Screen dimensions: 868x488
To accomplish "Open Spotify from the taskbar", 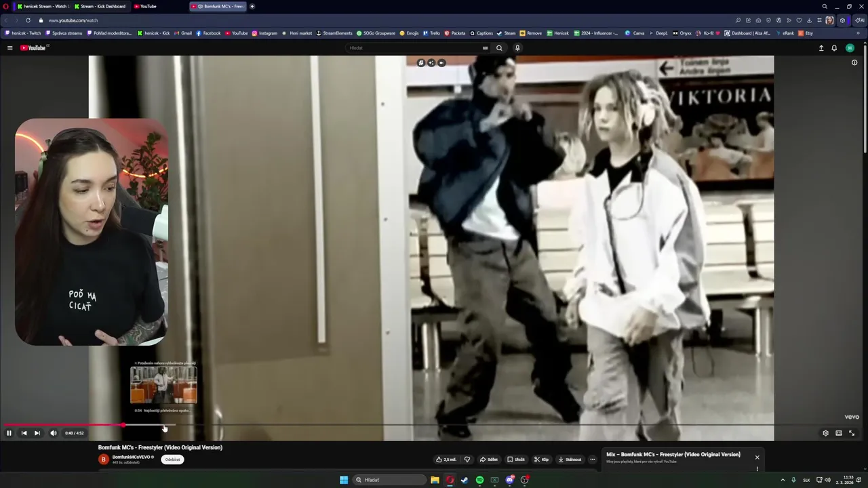I will [x=479, y=480].
